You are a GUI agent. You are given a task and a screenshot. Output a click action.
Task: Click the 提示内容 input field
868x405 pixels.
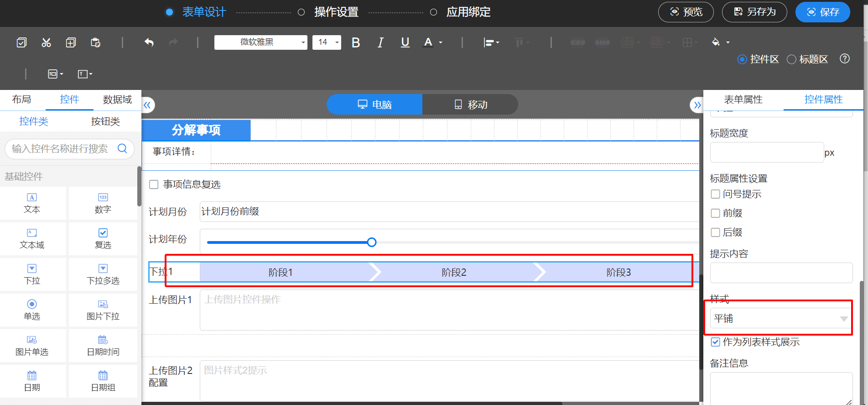point(781,273)
